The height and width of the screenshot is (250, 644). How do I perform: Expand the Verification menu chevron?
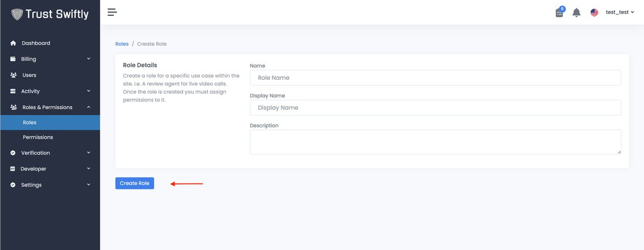click(x=89, y=153)
